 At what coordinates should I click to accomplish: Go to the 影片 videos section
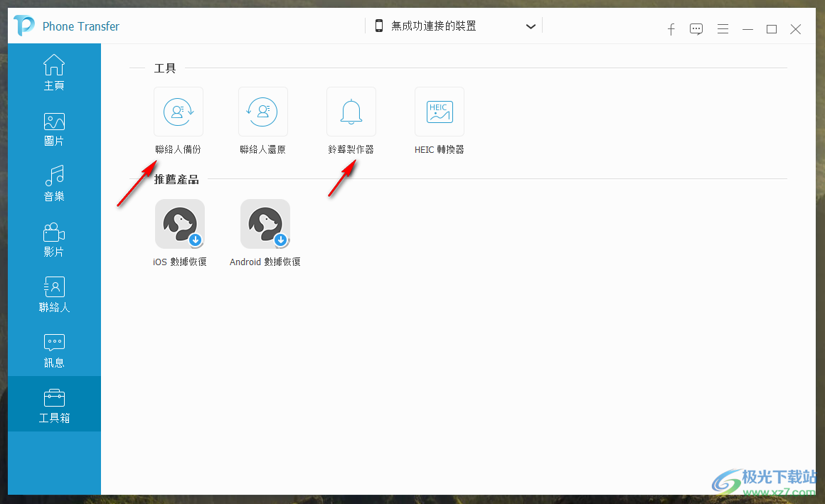click(x=54, y=239)
